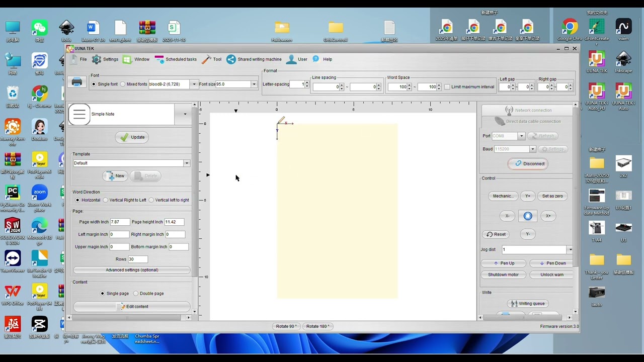Open Google Chrome desktop shortcut
This screenshot has width=644, height=362.
(570, 30)
